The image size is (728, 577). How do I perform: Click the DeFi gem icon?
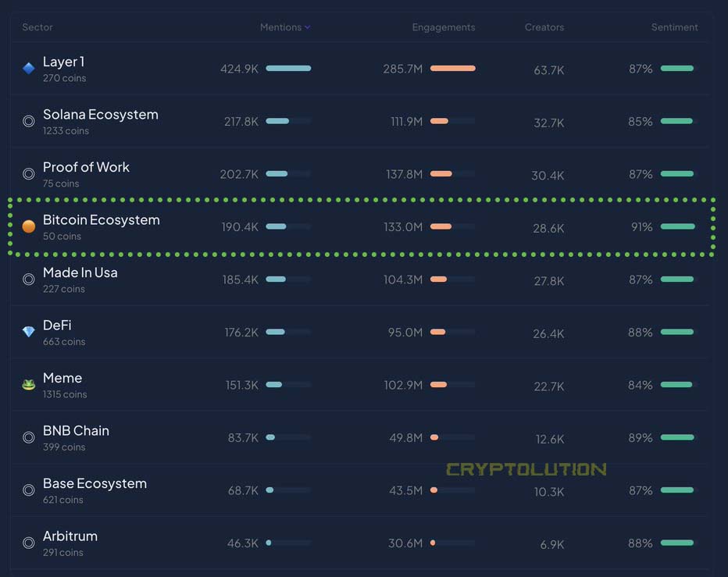pyautogui.click(x=29, y=331)
